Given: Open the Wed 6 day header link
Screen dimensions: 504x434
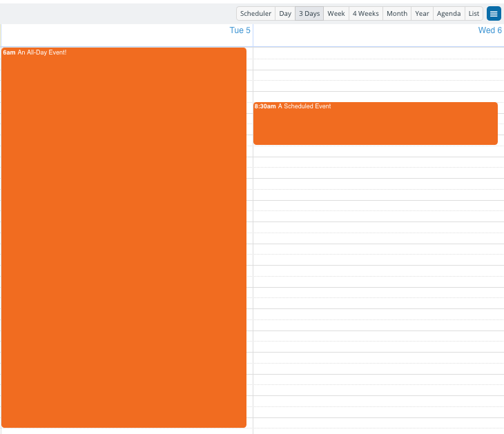Looking at the screenshot, I should (490, 30).
